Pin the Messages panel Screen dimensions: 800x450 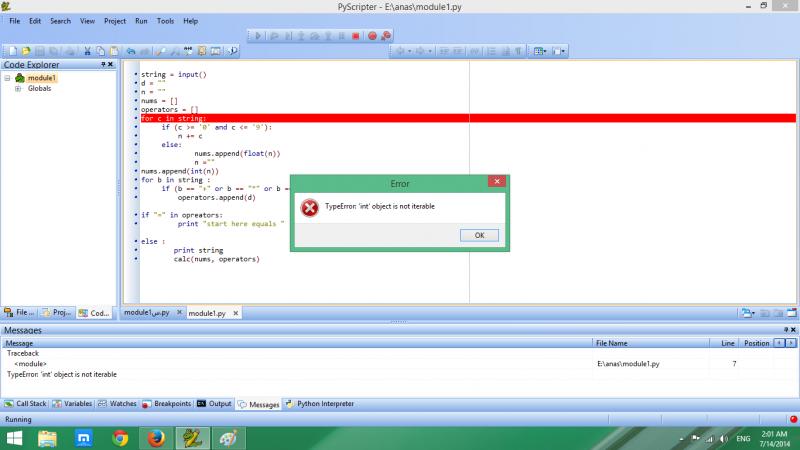click(x=786, y=330)
